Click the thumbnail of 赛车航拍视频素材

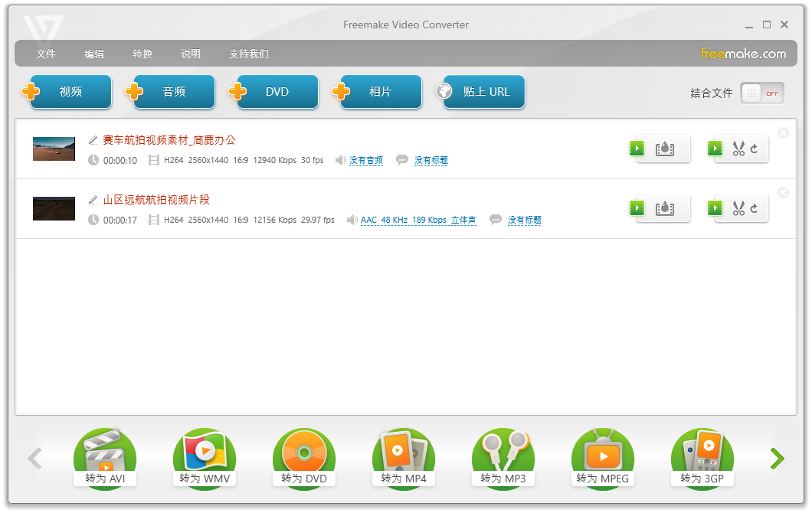(54, 149)
